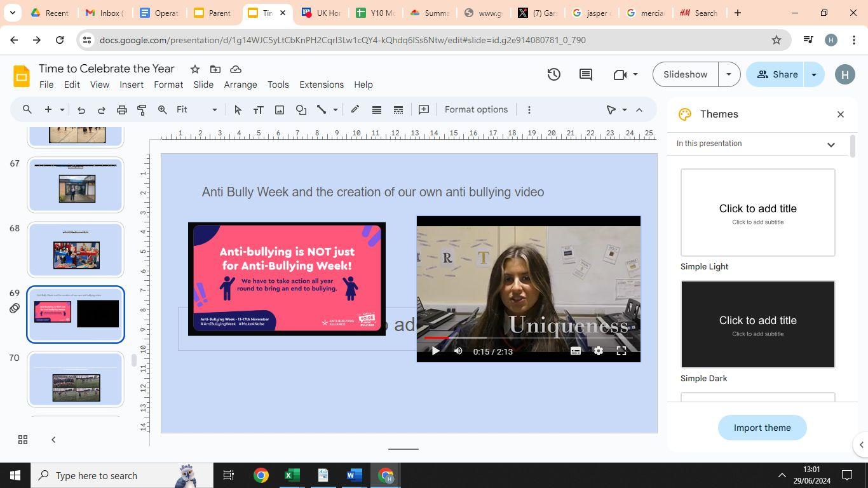868x488 pixels.
Task: Switch to the Inbox Gmail tab
Action: tap(105, 13)
